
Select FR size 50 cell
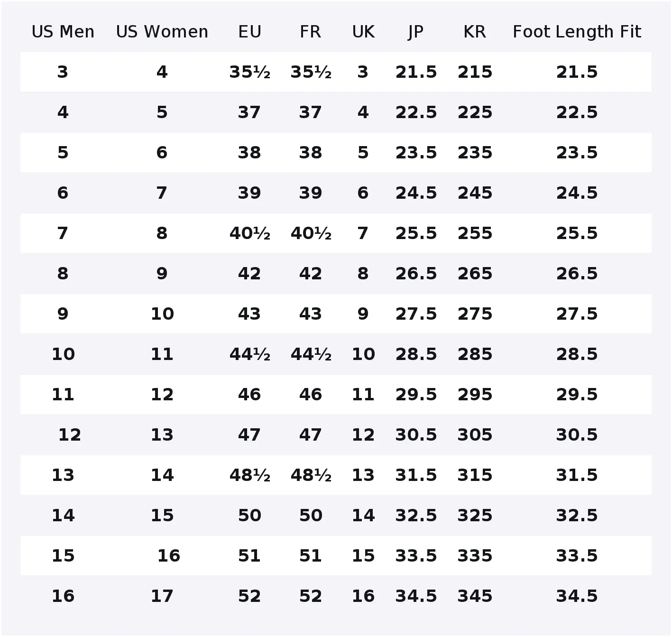click(311, 516)
